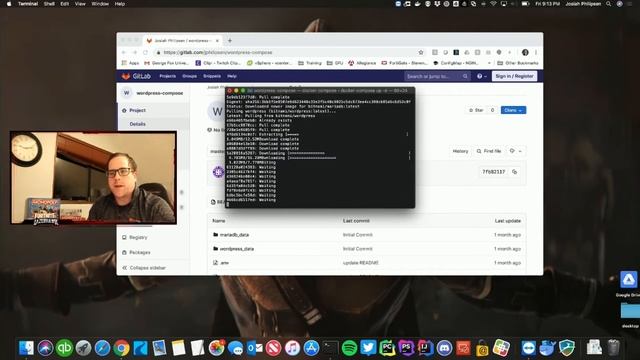Open Docker whale icon in dock
The width and height of the screenshot is (640, 360).
(547, 348)
